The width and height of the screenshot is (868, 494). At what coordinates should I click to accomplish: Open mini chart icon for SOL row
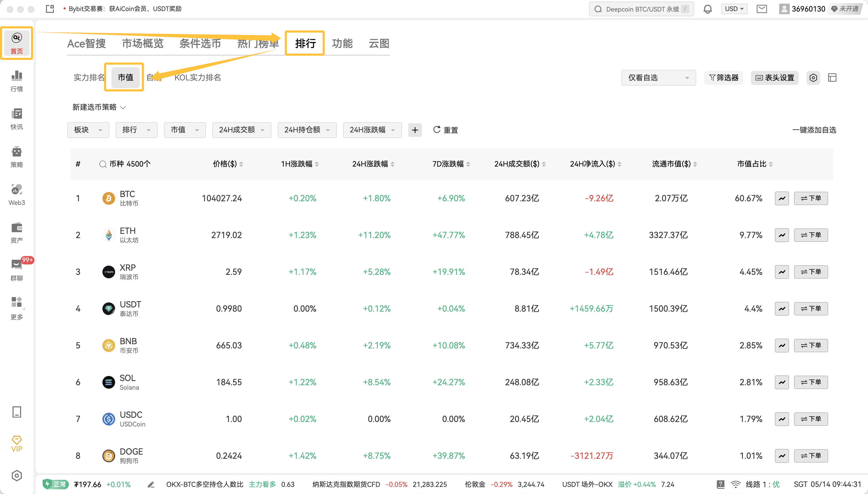(x=782, y=382)
